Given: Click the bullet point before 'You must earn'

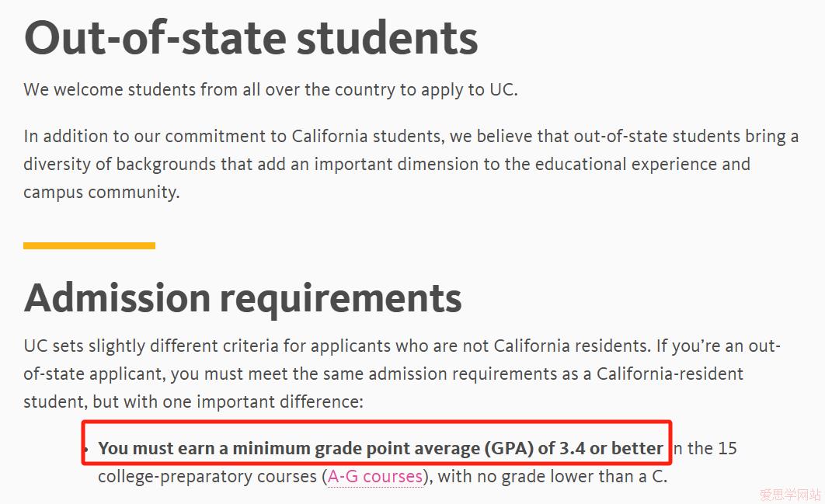Looking at the screenshot, I should tap(85, 450).
